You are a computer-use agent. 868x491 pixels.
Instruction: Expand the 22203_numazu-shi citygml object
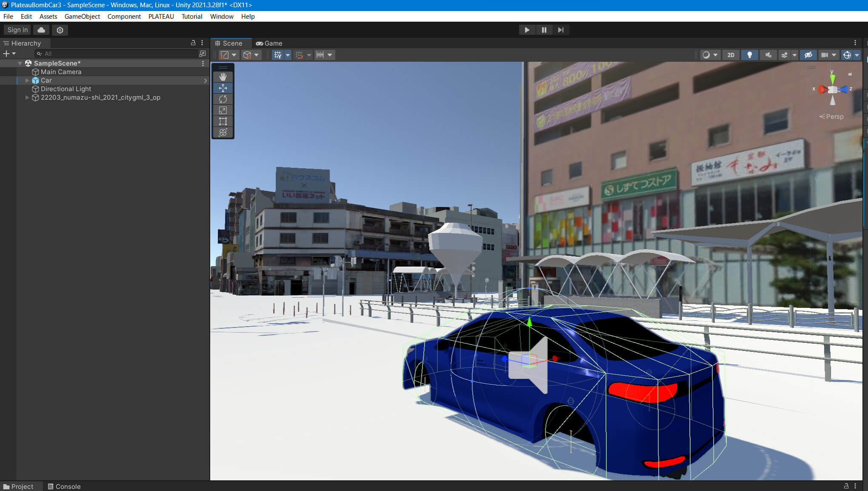point(27,98)
